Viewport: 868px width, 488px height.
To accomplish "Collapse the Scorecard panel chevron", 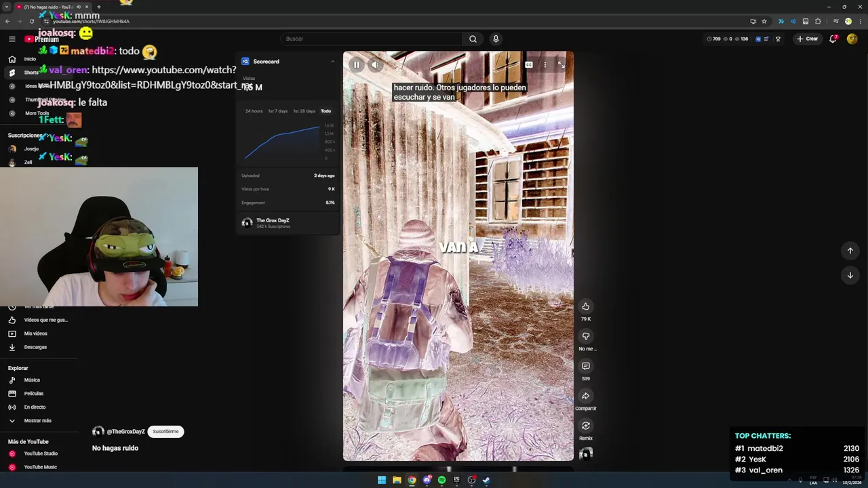I will pos(332,62).
